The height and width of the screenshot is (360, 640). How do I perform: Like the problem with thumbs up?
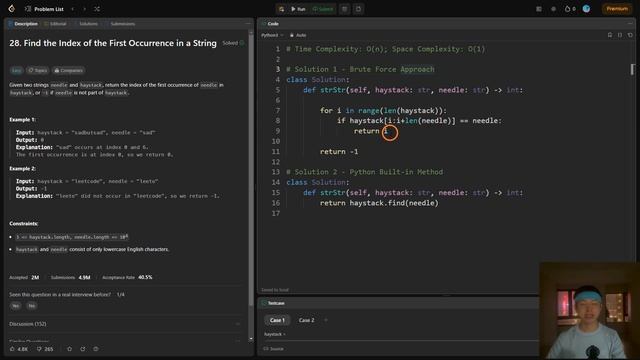tap(18, 349)
